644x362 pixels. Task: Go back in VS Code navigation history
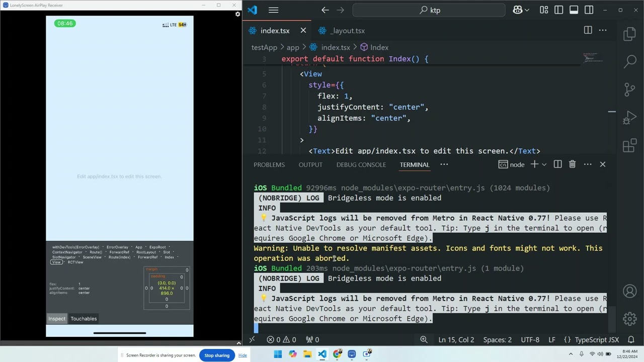pos(325,10)
